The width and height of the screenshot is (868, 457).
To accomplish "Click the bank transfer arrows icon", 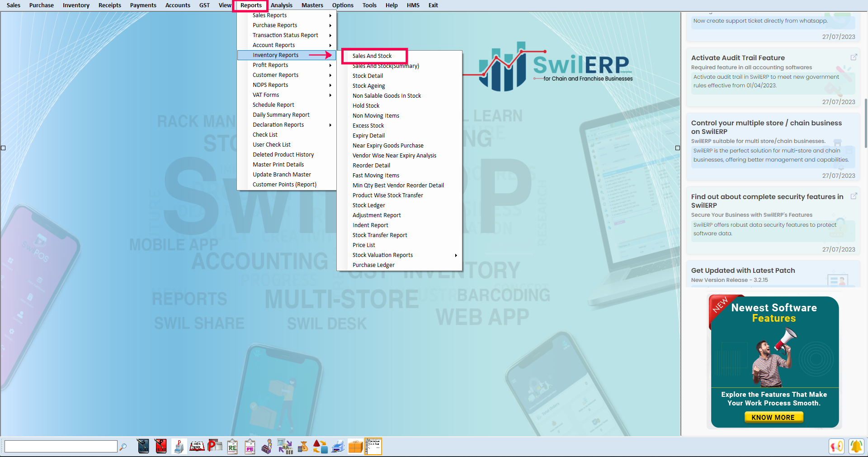I will (285, 447).
